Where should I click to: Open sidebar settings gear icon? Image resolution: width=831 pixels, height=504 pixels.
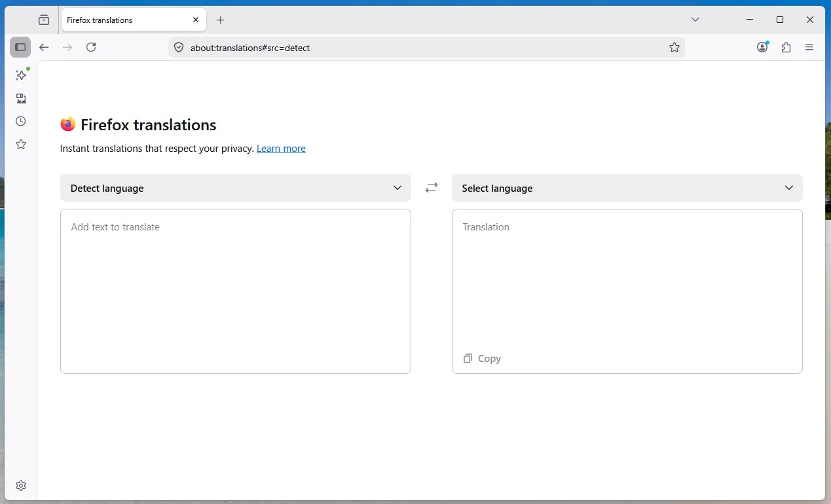pos(21,486)
